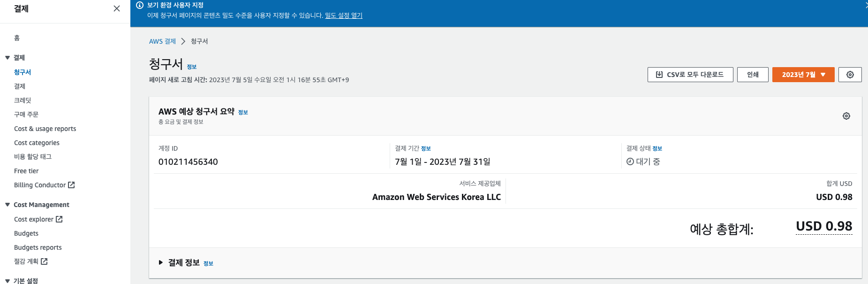
Task: Open the 결제 sub-item under 청구서 in the sidebar
Action: pos(20,86)
